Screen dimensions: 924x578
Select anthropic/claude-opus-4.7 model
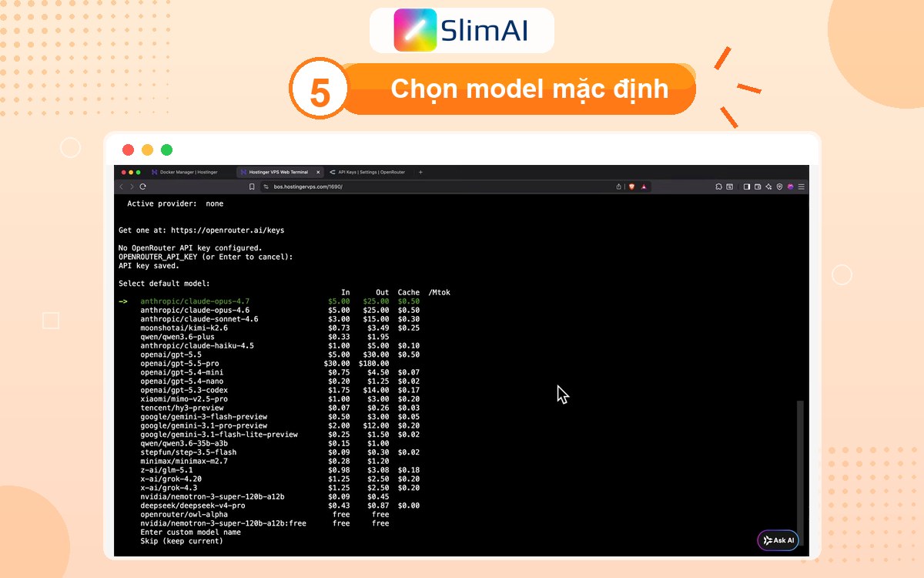pos(195,301)
